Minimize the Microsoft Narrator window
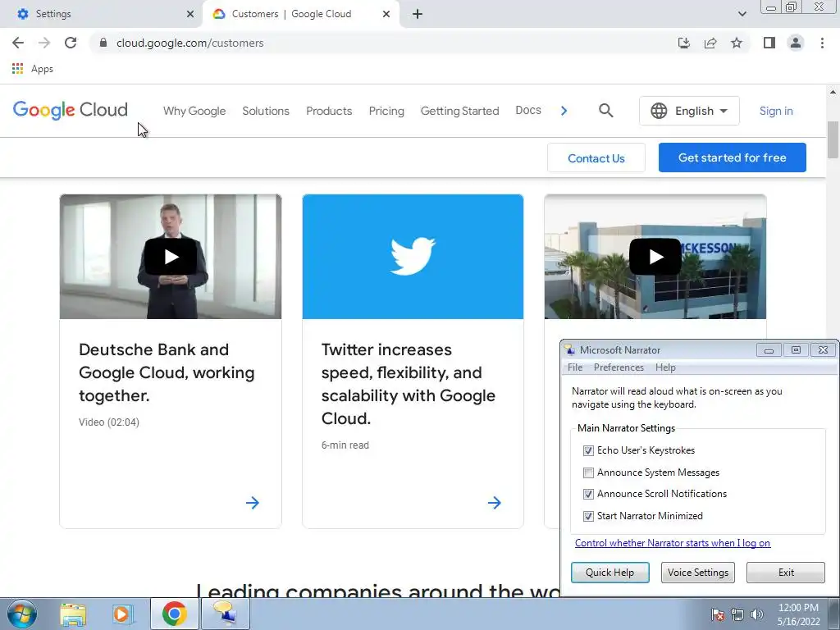This screenshot has width=840, height=630. (x=769, y=349)
